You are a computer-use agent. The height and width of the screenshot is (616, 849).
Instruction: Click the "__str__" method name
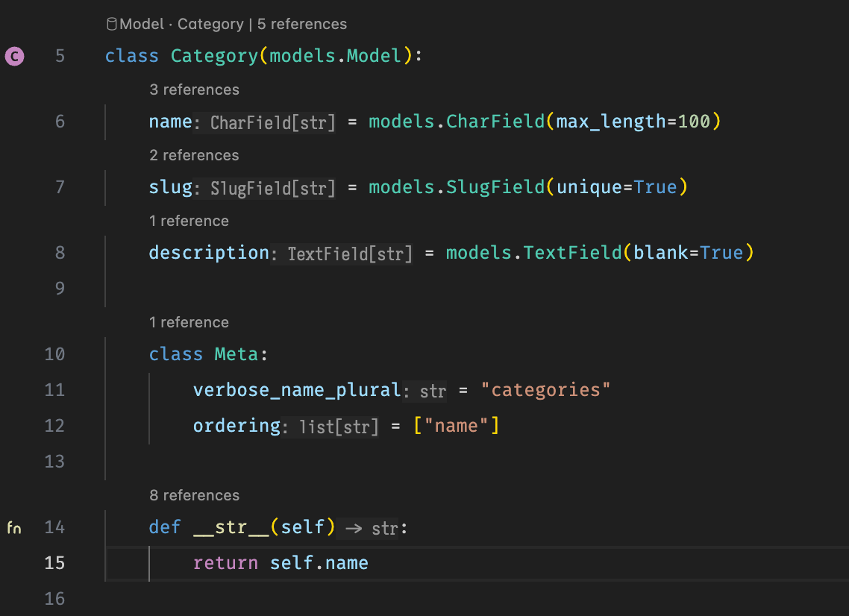click(231, 527)
